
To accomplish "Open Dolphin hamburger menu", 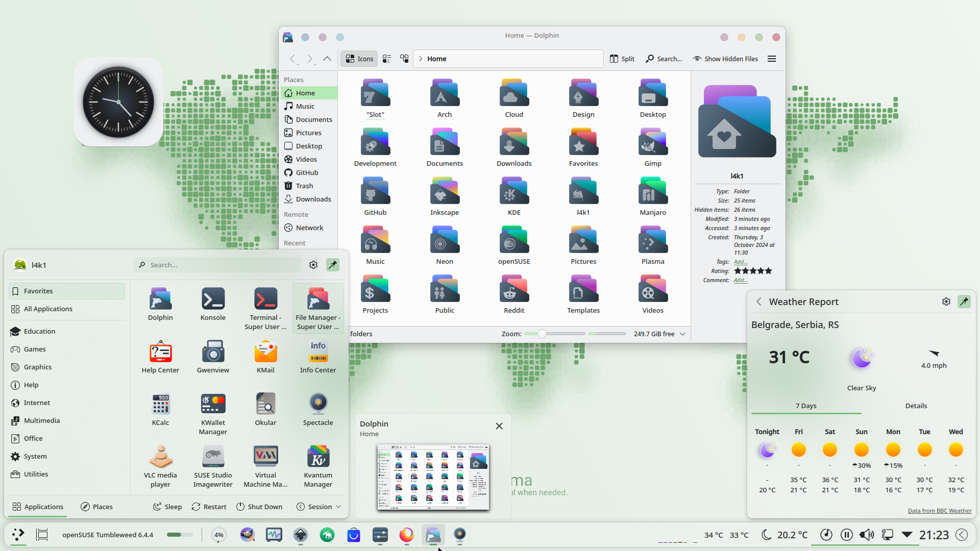I will [x=772, y=59].
